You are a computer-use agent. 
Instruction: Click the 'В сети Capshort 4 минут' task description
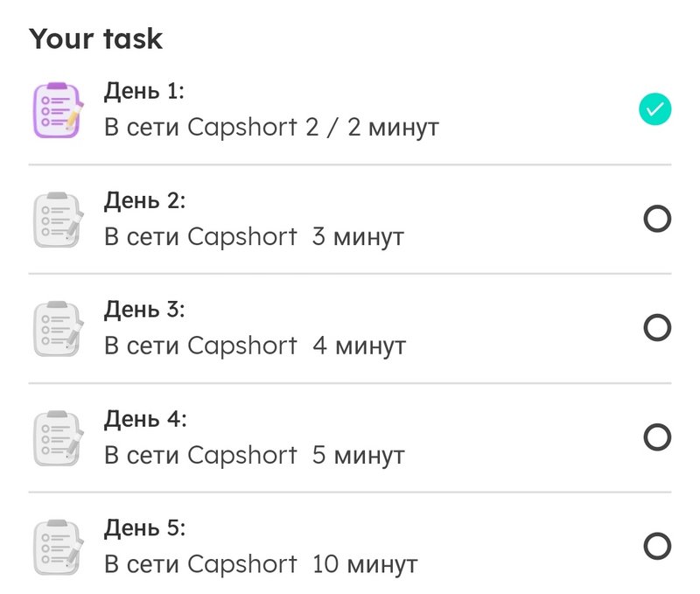click(255, 346)
